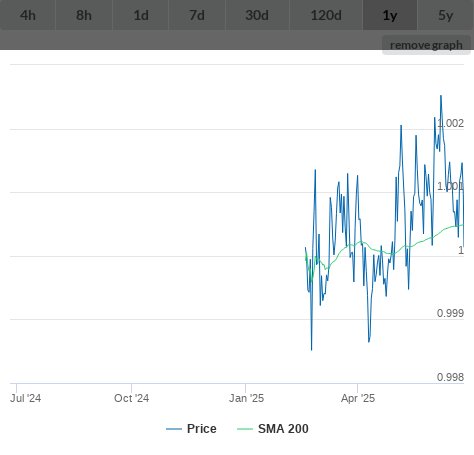Screen dimensions: 474x455
Task: Click the Oct '24 axis tick label
Action: tap(131, 398)
